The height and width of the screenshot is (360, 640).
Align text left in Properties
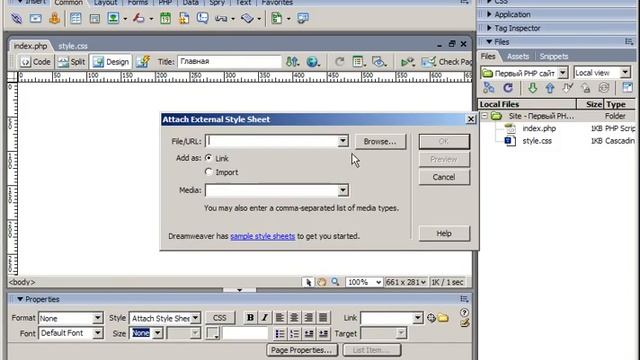click(280, 318)
